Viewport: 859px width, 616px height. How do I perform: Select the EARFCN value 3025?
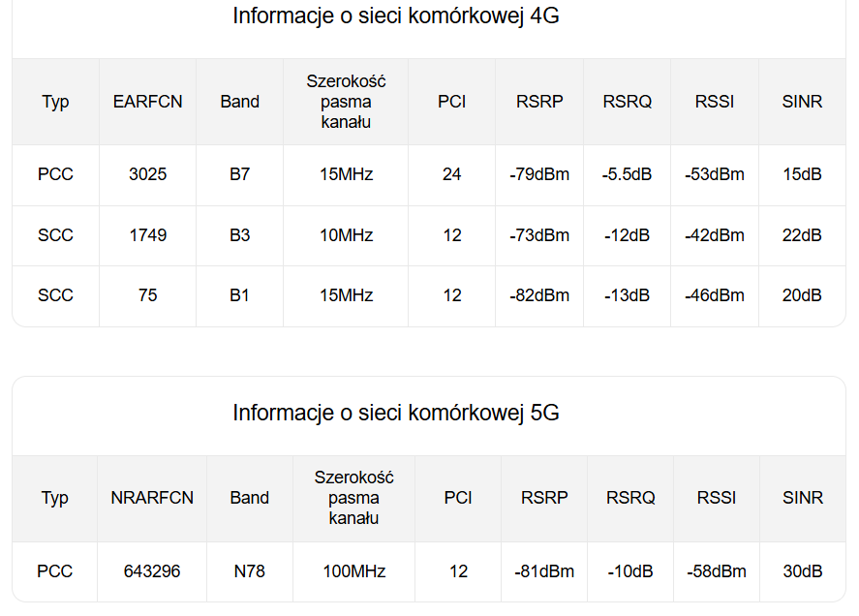tap(147, 175)
